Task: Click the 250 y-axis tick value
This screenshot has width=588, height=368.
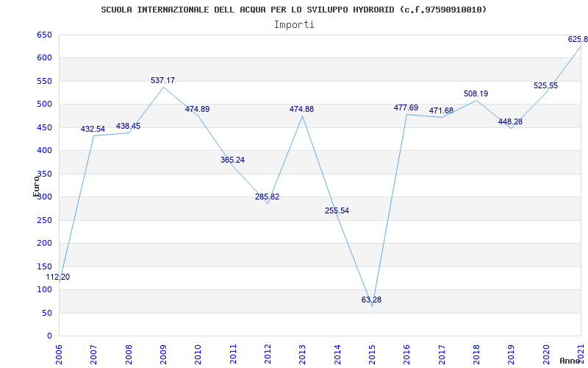Action: tap(44, 220)
